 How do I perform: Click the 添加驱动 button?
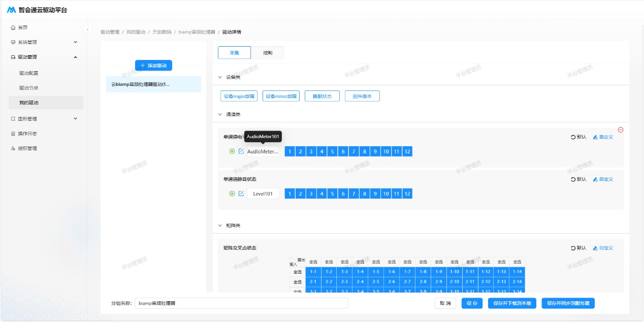153,66
